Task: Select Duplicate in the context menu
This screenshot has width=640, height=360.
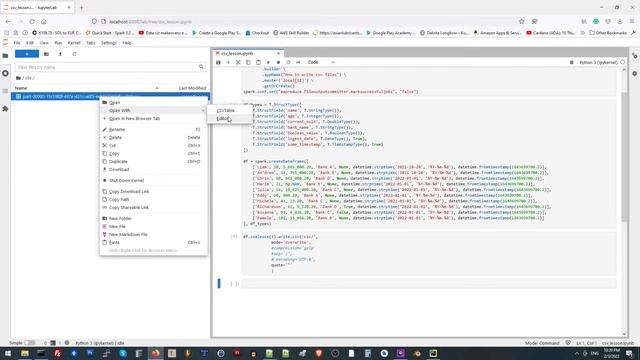Action: point(153,162)
